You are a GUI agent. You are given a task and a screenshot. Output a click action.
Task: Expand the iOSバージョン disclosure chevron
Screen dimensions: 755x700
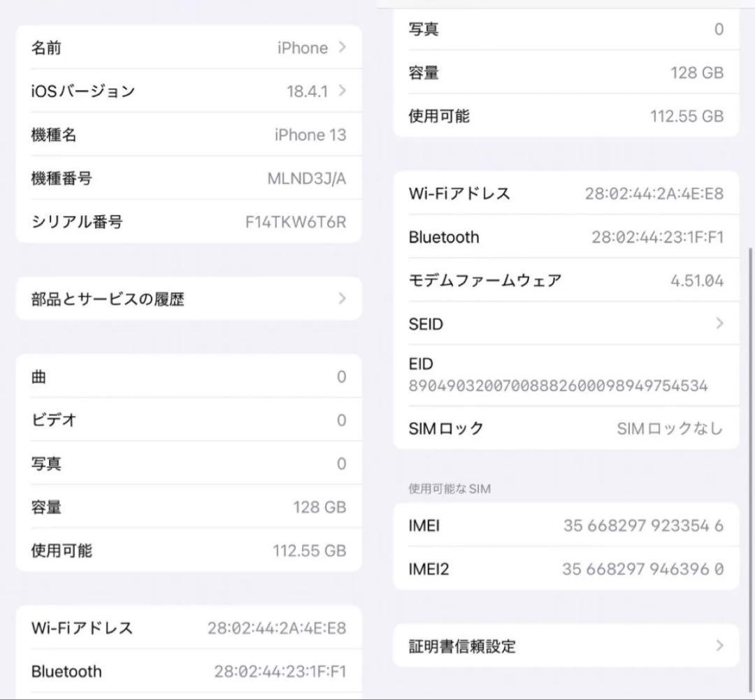[342, 91]
